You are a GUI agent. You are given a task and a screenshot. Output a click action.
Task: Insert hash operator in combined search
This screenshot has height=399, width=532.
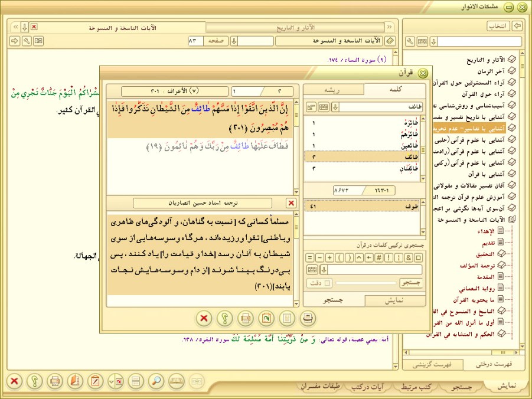379,257
